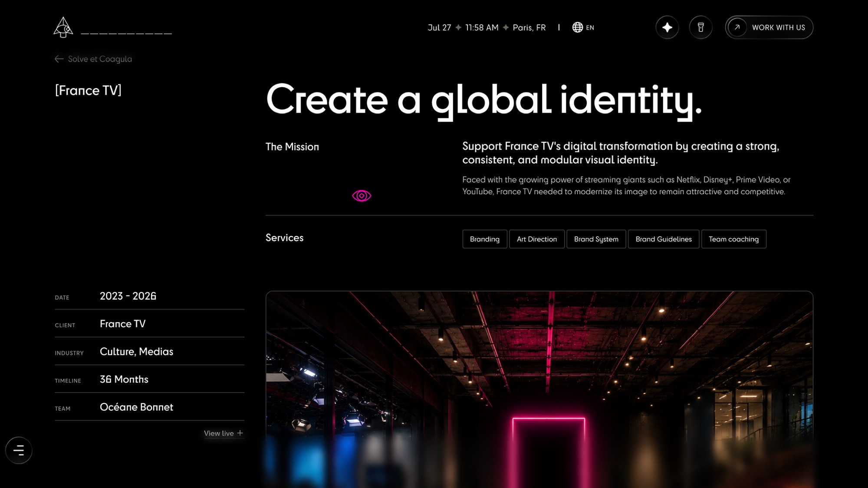The height and width of the screenshot is (488, 868).
Task: Click the sparkle star icon button
Action: [667, 27]
